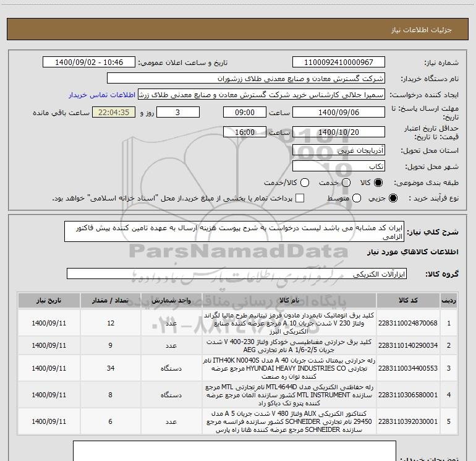The width and height of the screenshot is (476, 461).
Task: Click the remaining time counter 22:04:35
Action: pos(114,113)
